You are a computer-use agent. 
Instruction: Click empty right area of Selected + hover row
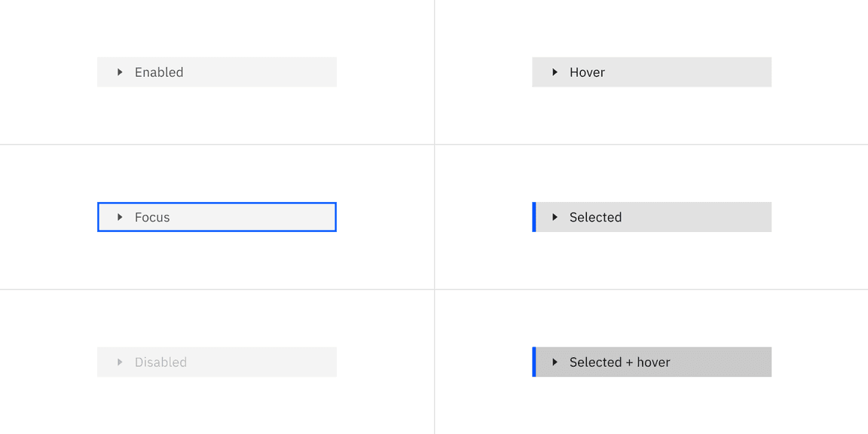pos(731,362)
